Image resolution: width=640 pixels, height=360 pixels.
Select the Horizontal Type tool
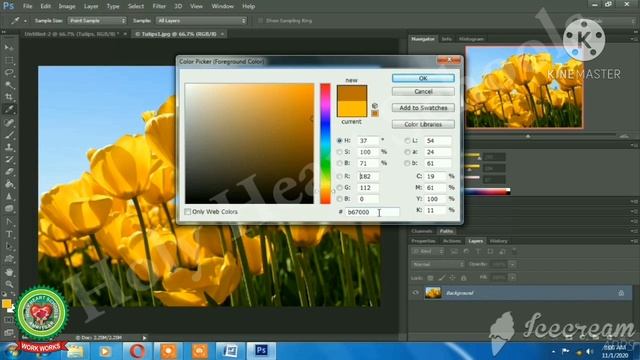(x=9, y=234)
